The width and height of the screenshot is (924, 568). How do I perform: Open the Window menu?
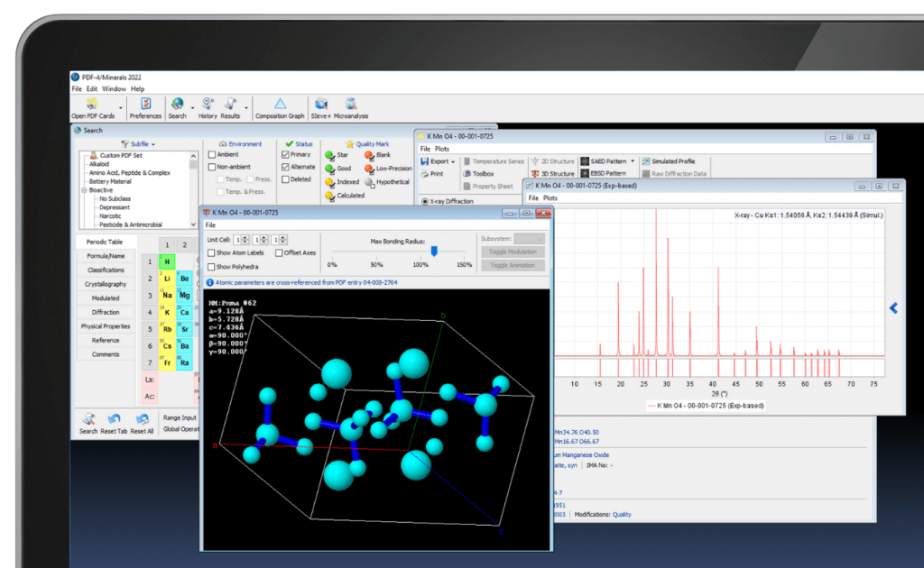(x=114, y=89)
